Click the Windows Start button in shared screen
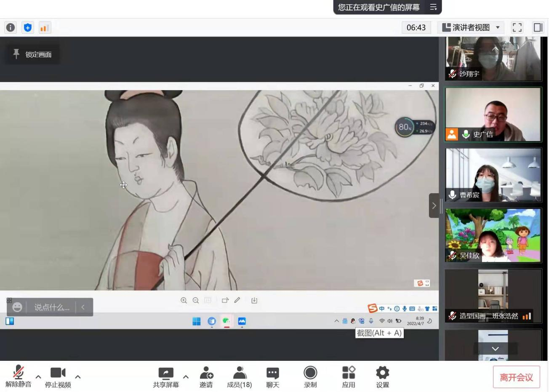 [x=197, y=321]
